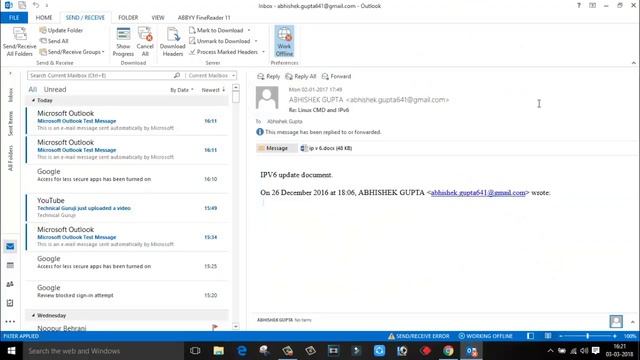The height and width of the screenshot is (360, 640).
Task: Open People view in navigation bar
Action: 10,284
